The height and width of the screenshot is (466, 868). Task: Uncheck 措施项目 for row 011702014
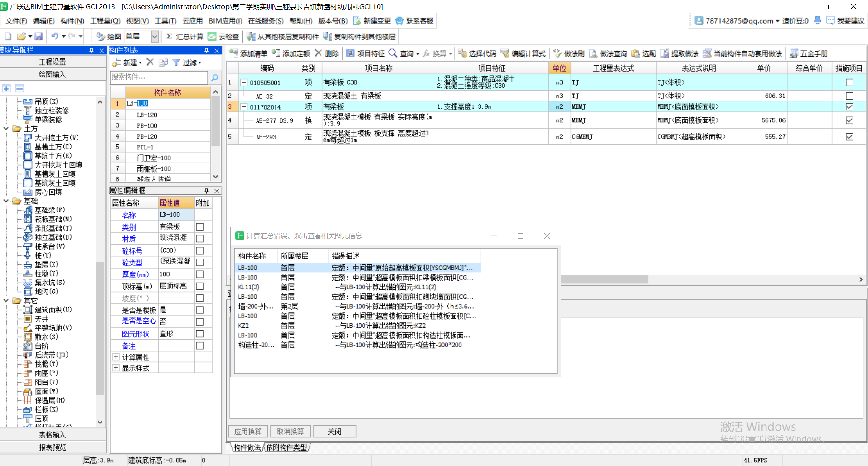pyautogui.click(x=849, y=107)
